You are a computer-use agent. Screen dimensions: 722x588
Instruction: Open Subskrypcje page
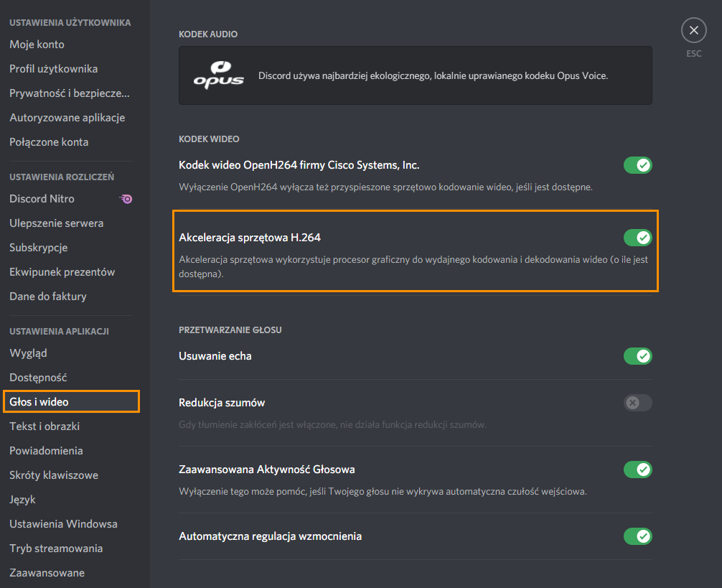[x=38, y=248]
